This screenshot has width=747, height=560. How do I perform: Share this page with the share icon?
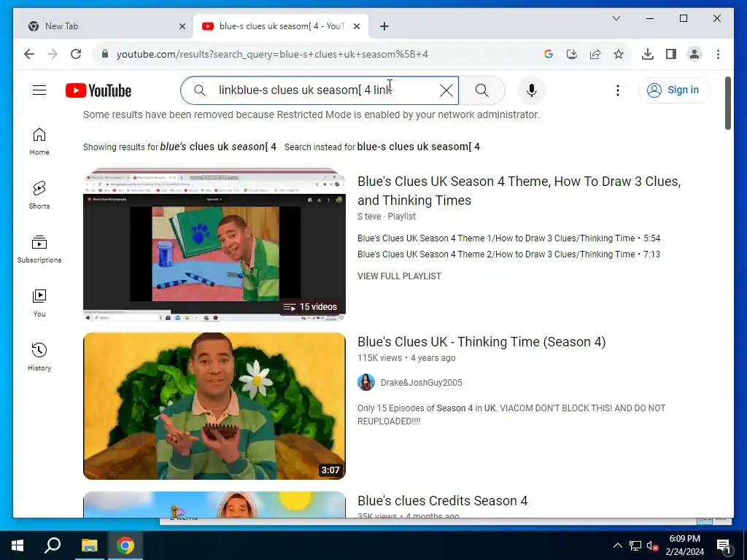click(595, 54)
